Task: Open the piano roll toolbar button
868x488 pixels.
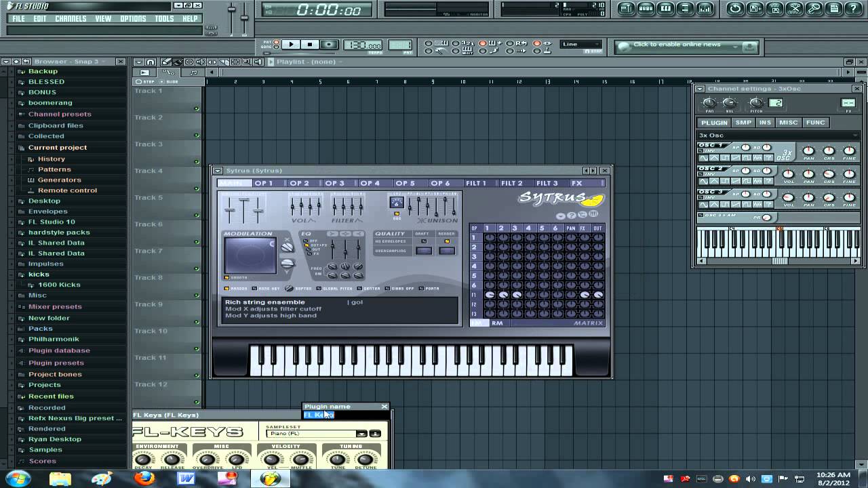Action: click(x=666, y=9)
